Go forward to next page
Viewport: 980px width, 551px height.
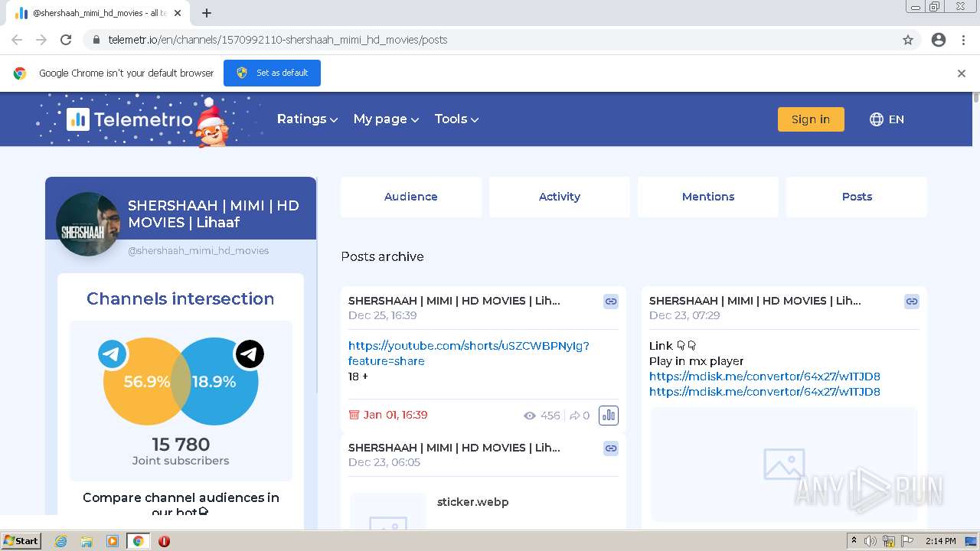[41, 40]
